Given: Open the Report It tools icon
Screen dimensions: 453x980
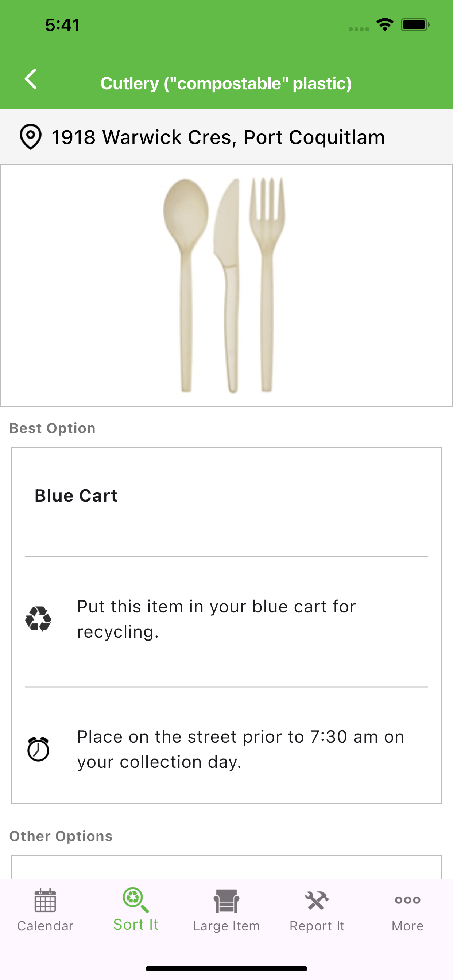Looking at the screenshot, I should (x=317, y=901).
